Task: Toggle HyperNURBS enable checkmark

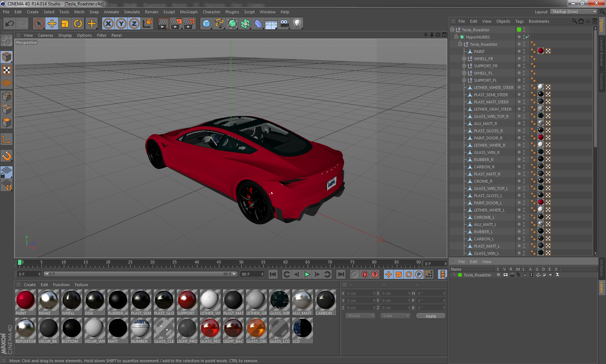Action: 527,37
